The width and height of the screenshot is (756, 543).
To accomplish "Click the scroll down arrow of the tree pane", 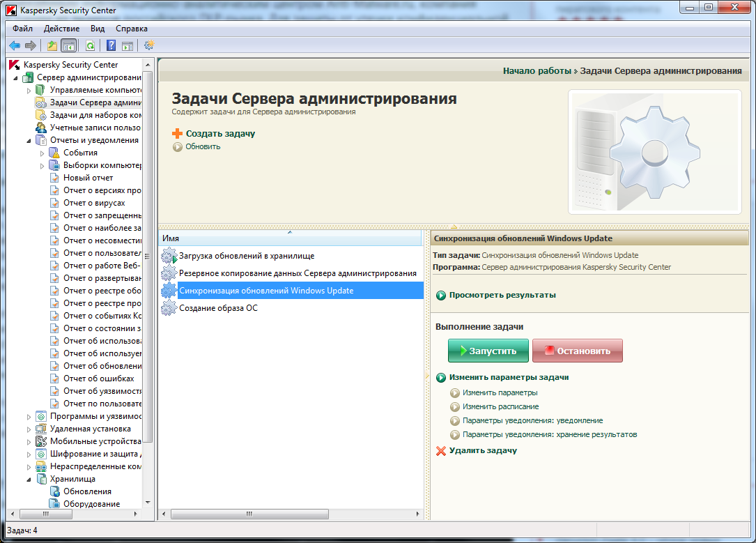I will [148, 503].
